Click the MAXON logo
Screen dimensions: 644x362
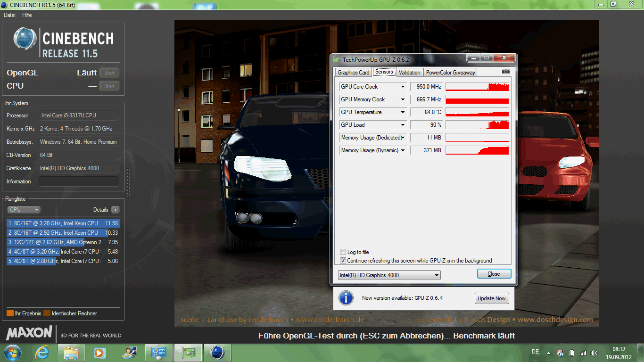[29, 333]
